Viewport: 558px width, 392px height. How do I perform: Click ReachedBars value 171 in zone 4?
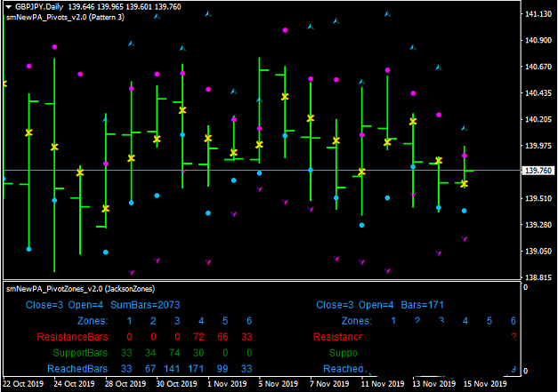point(200,369)
